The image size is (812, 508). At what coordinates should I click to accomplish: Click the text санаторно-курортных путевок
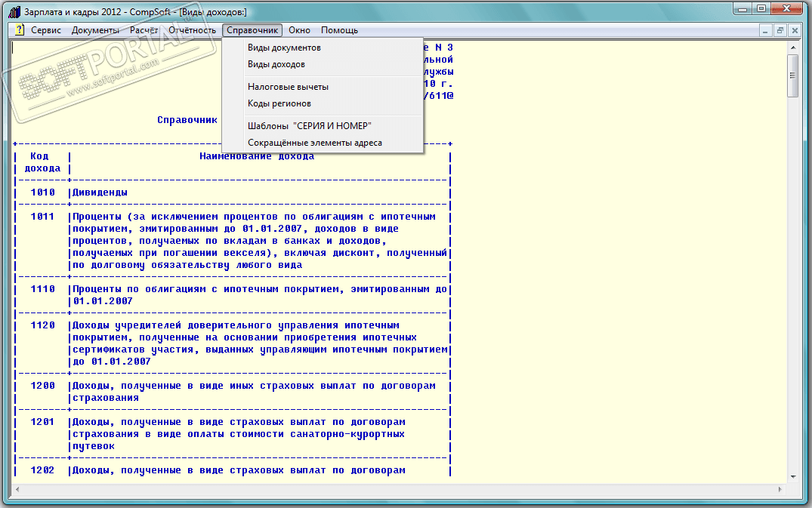(239, 440)
